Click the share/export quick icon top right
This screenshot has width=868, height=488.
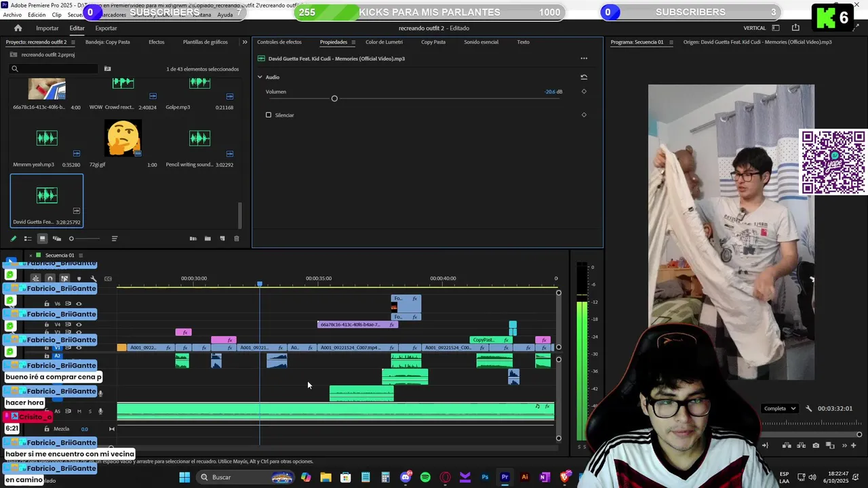(x=795, y=28)
